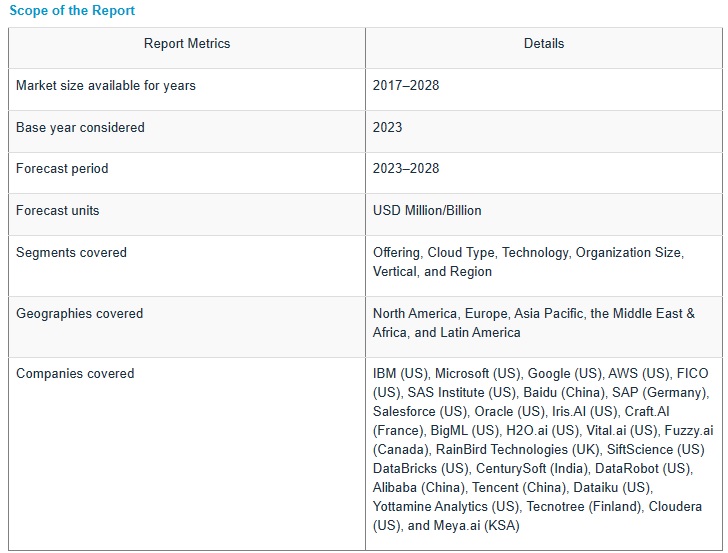The height and width of the screenshot is (553, 728).
Task: Click the 'Scope of the Report' heading
Action: point(72,11)
